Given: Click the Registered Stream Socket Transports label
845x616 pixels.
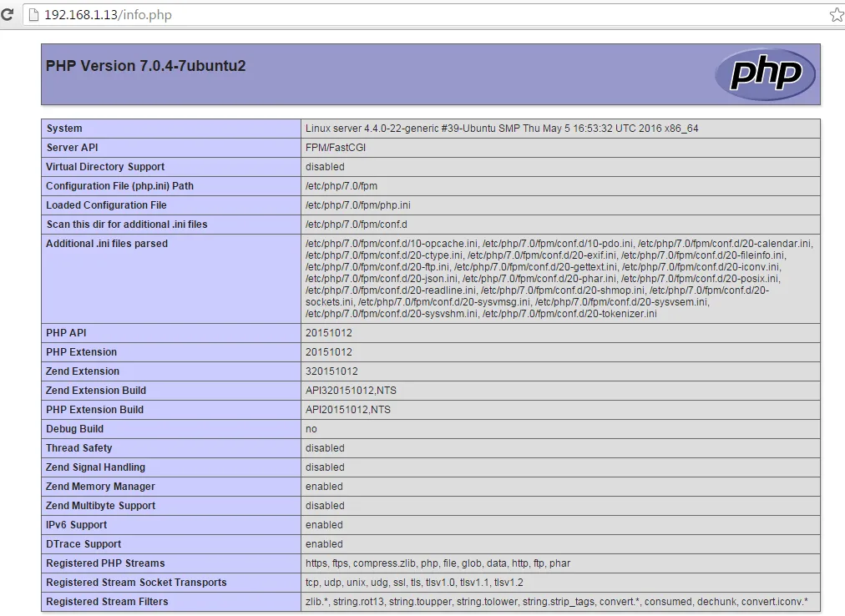Looking at the screenshot, I should (x=136, y=583).
